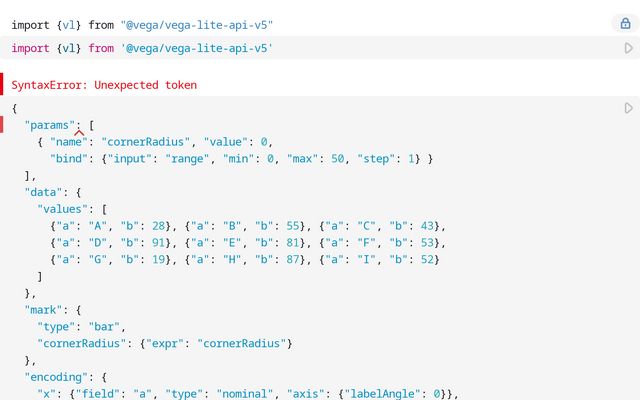Click the vl name in rendered import output
Image resolution: width=640 pixels, height=400 pixels.
(x=69, y=25)
